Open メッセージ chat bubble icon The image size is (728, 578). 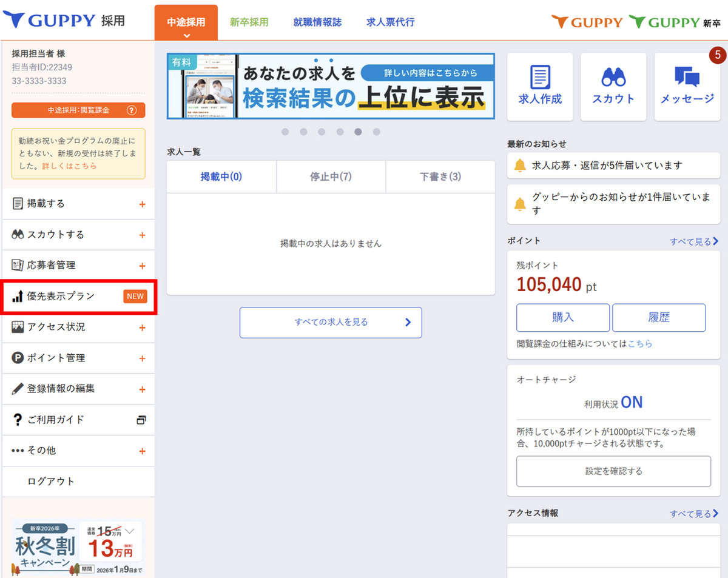pos(687,78)
